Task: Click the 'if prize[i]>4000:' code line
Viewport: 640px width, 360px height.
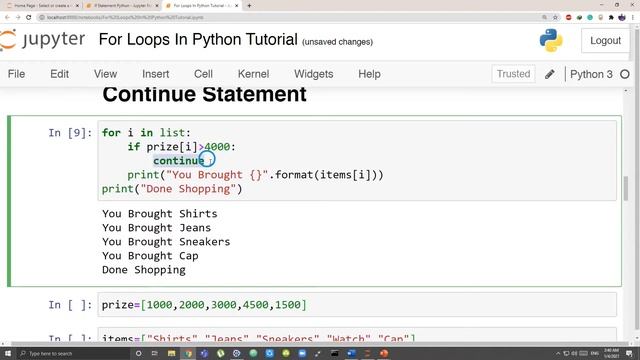Action: [182, 147]
